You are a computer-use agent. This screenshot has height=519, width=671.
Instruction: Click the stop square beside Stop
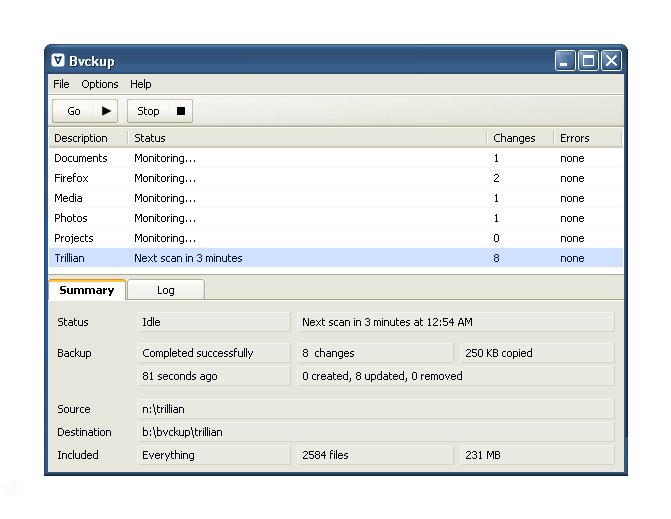181,111
